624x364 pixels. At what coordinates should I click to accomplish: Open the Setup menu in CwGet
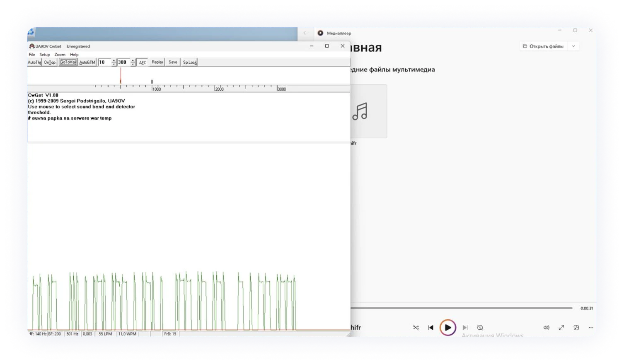coord(44,55)
